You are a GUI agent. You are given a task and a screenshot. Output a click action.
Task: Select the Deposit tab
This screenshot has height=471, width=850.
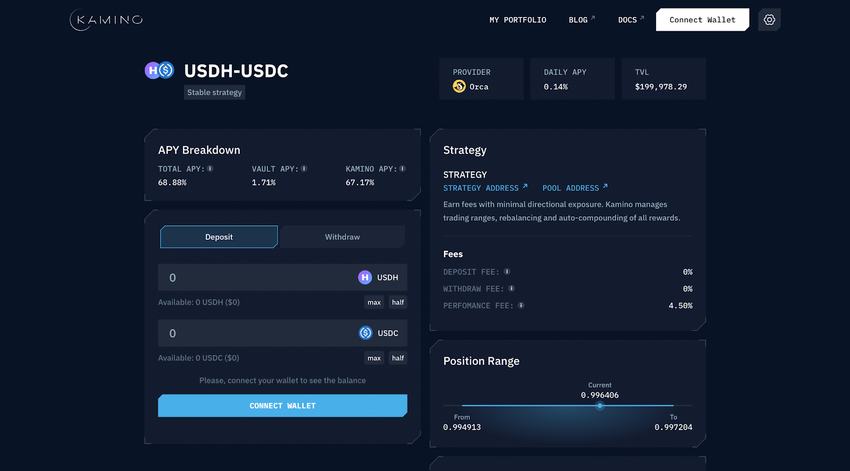point(219,237)
